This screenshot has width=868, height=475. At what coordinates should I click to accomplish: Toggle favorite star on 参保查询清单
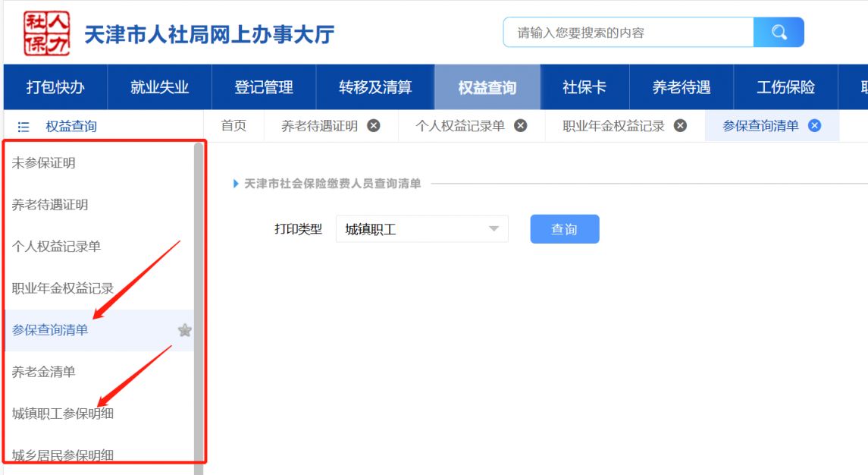click(x=184, y=330)
